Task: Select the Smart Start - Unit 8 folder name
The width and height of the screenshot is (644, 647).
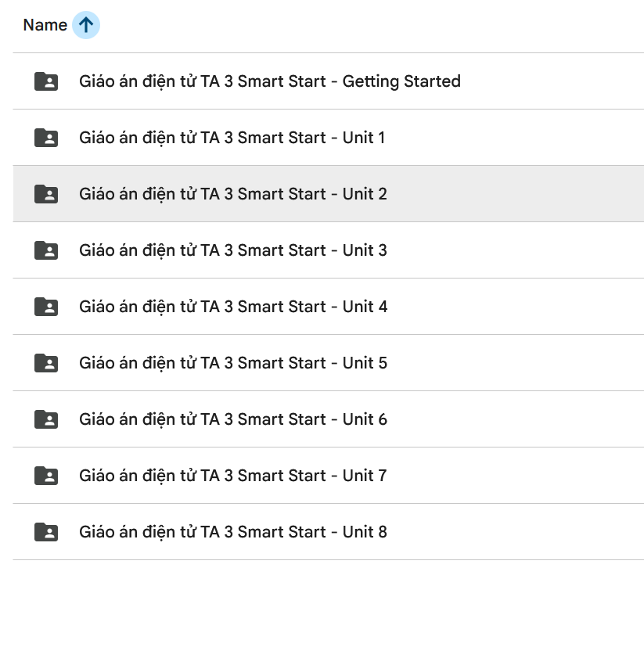Action: [x=232, y=532]
